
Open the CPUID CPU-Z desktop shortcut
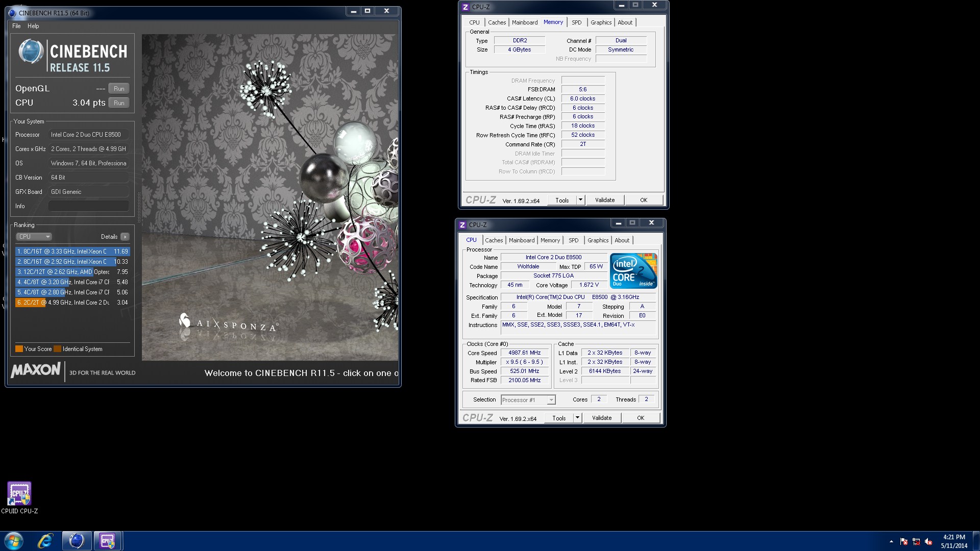[x=19, y=497]
